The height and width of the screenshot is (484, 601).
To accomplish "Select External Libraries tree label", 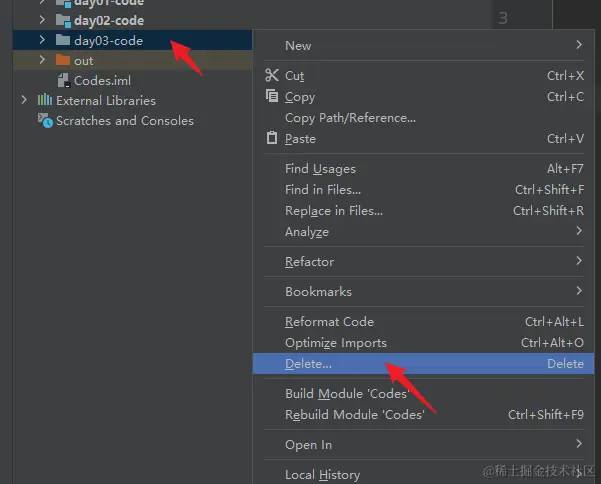I will (106, 100).
